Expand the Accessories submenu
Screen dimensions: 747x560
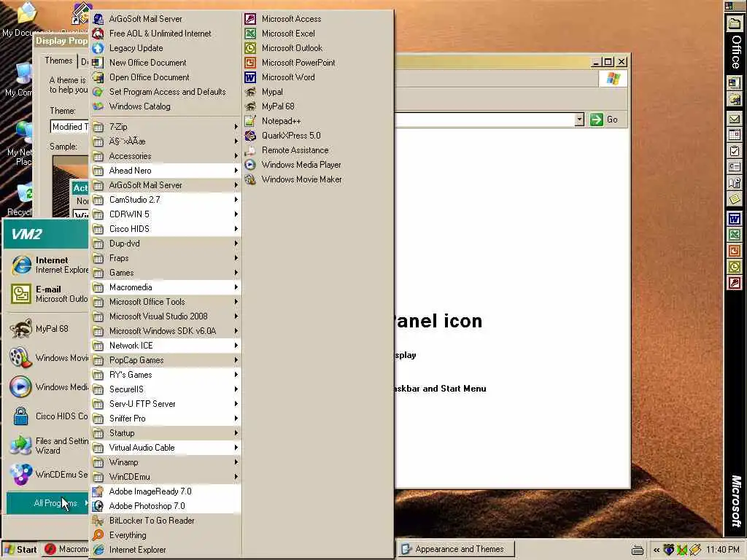[x=166, y=156]
